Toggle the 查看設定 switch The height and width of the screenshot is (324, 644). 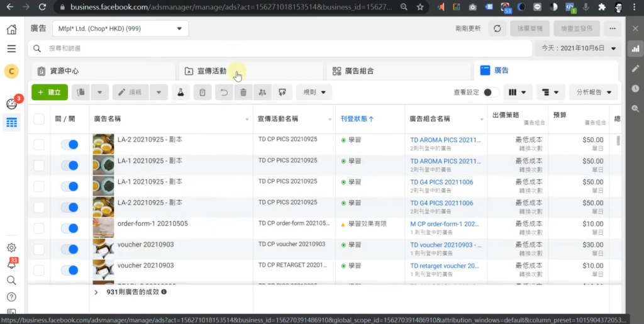(x=491, y=92)
